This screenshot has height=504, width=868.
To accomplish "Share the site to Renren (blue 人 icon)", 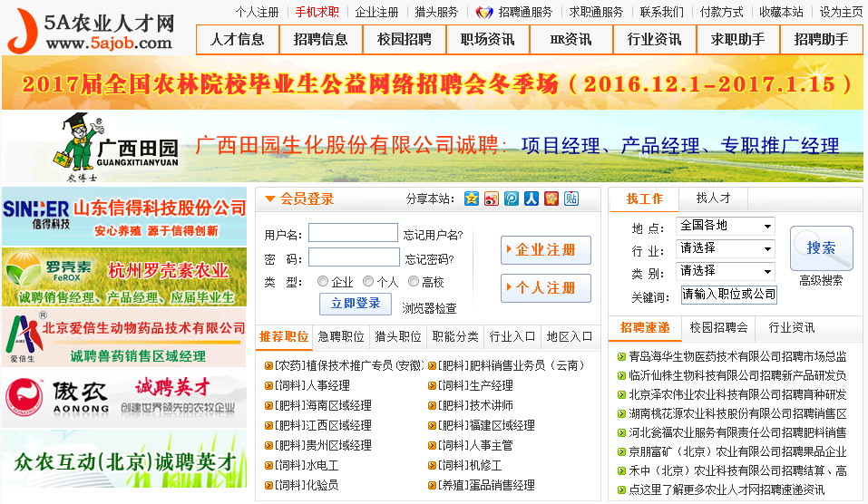I will [532, 199].
